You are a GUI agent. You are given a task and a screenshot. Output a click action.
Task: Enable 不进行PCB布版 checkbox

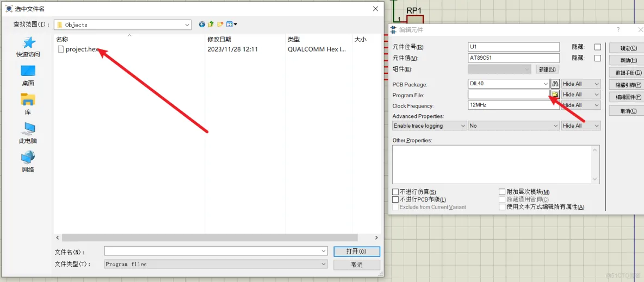pyautogui.click(x=395, y=199)
